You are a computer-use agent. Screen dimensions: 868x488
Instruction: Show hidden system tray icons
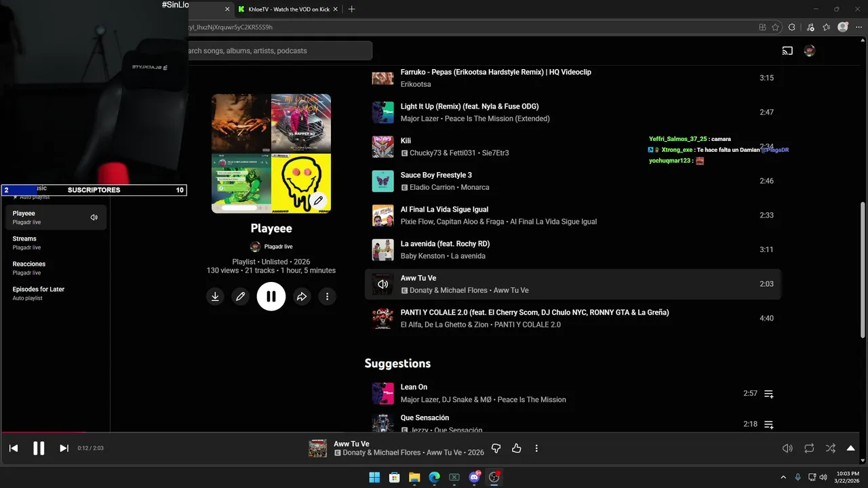[x=783, y=477]
